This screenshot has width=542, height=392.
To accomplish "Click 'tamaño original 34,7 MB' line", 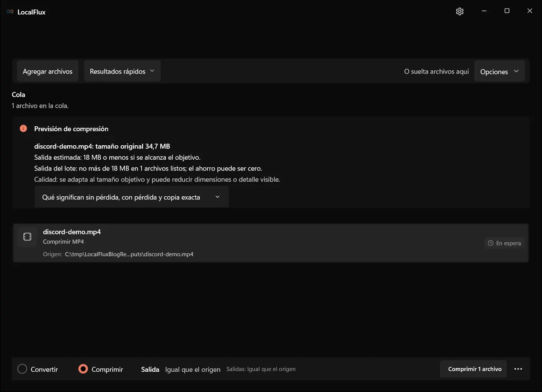I will point(102,146).
